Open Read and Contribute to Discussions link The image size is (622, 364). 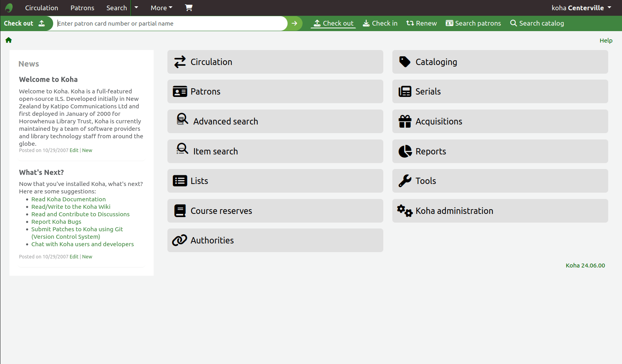(80, 214)
